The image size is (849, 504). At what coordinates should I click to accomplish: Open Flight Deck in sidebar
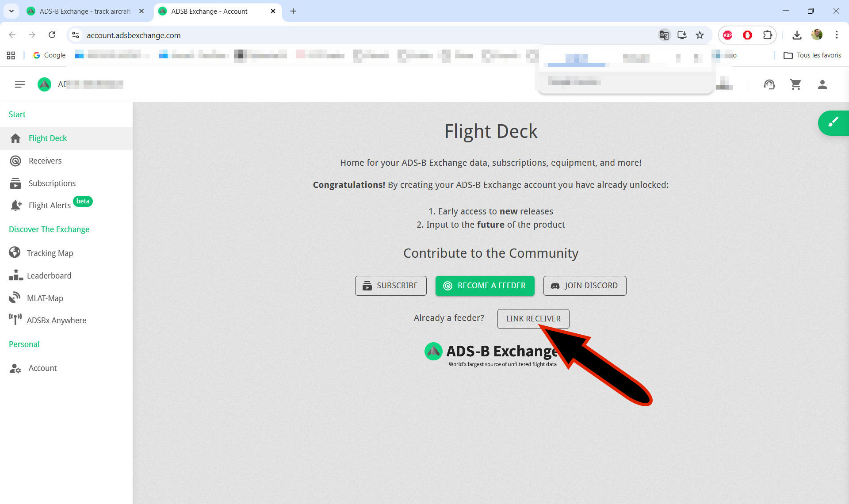[66, 138]
